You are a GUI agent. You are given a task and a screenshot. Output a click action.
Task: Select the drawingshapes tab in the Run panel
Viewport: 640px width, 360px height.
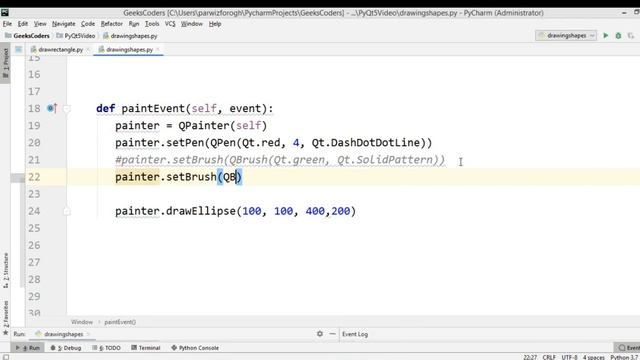[x=63, y=334]
